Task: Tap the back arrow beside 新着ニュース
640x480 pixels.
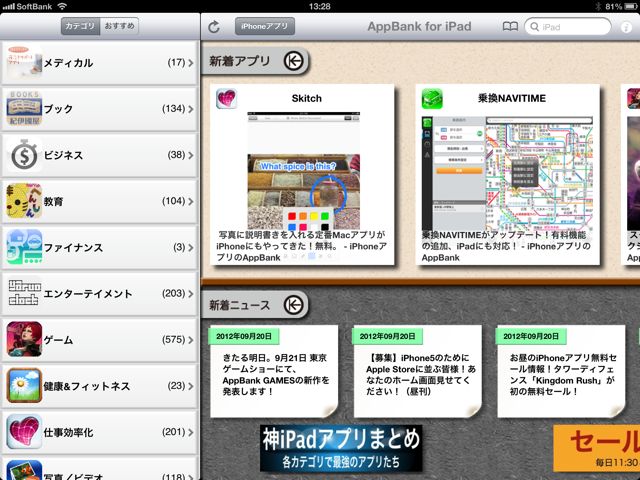Action: pos(293,304)
